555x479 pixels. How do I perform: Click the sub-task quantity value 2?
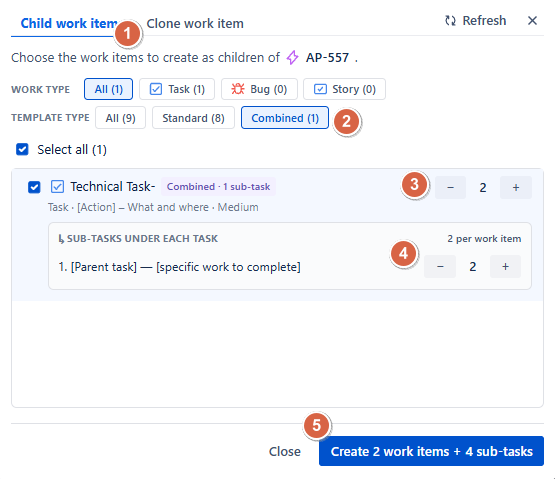point(473,267)
